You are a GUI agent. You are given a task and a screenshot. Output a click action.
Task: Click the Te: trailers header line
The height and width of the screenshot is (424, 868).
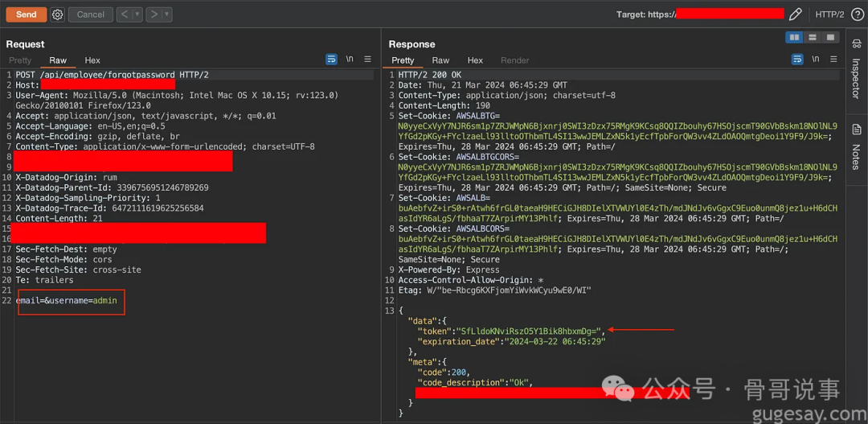tap(44, 280)
